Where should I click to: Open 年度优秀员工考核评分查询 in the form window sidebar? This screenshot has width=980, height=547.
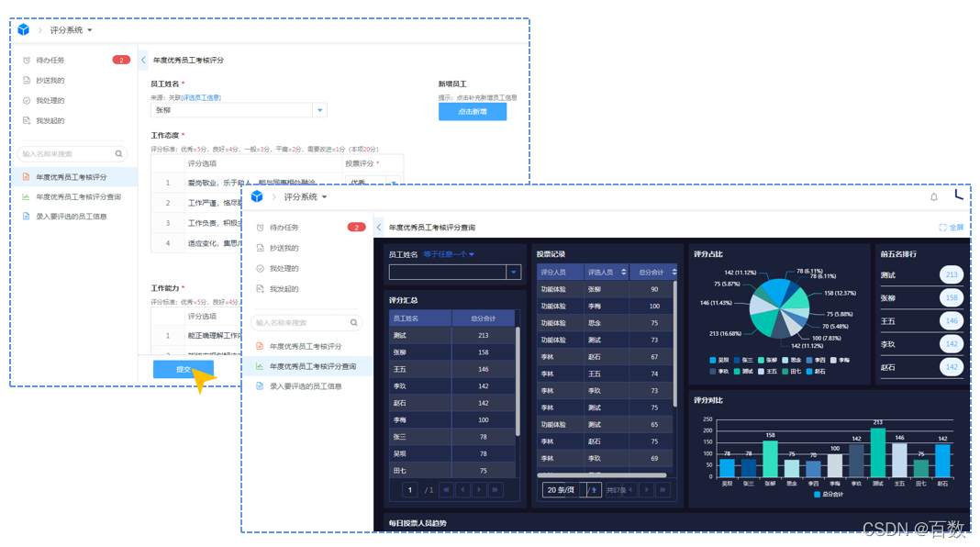[77, 197]
